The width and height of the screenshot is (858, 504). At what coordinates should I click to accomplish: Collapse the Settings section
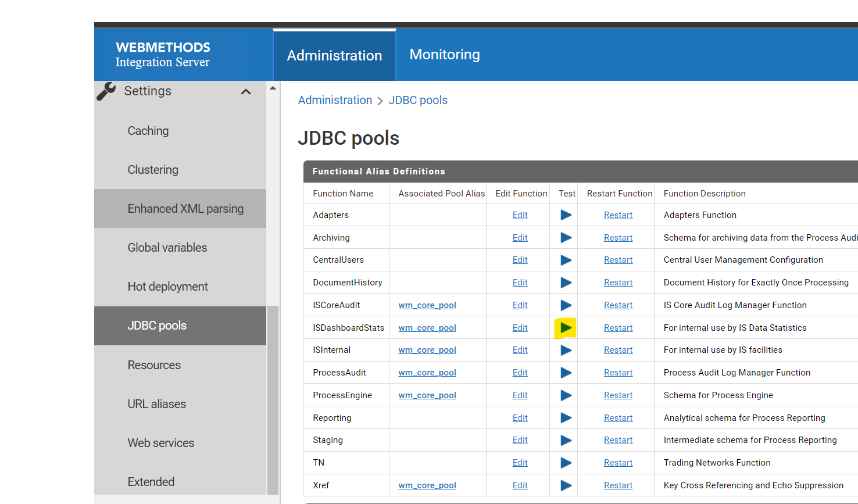[x=245, y=91]
